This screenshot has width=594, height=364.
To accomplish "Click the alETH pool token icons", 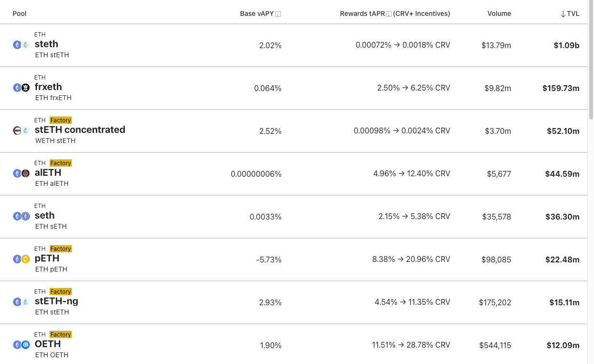I will coord(21,173).
